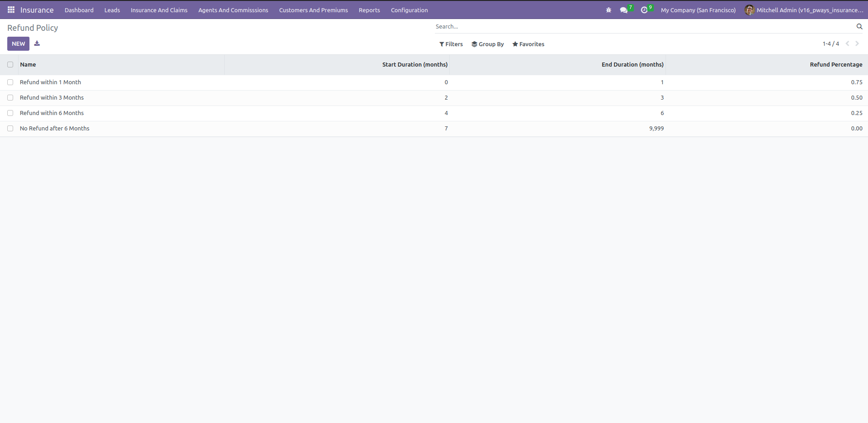This screenshot has width=868, height=423.
Task: Open the chat messages icon
Action: [x=624, y=10]
